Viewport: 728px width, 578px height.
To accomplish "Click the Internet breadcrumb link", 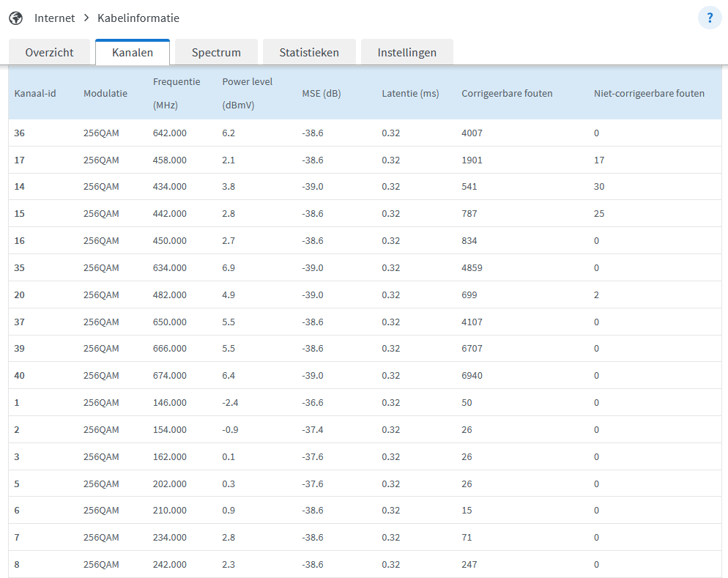I will pos(54,18).
